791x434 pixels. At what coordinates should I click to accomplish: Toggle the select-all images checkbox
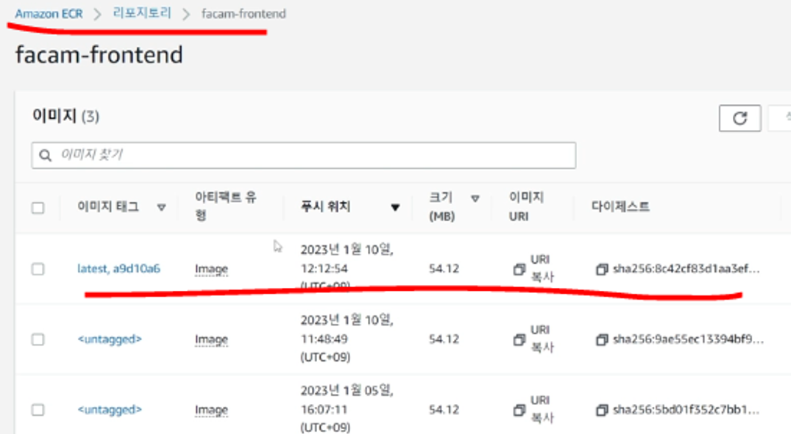(x=38, y=207)
